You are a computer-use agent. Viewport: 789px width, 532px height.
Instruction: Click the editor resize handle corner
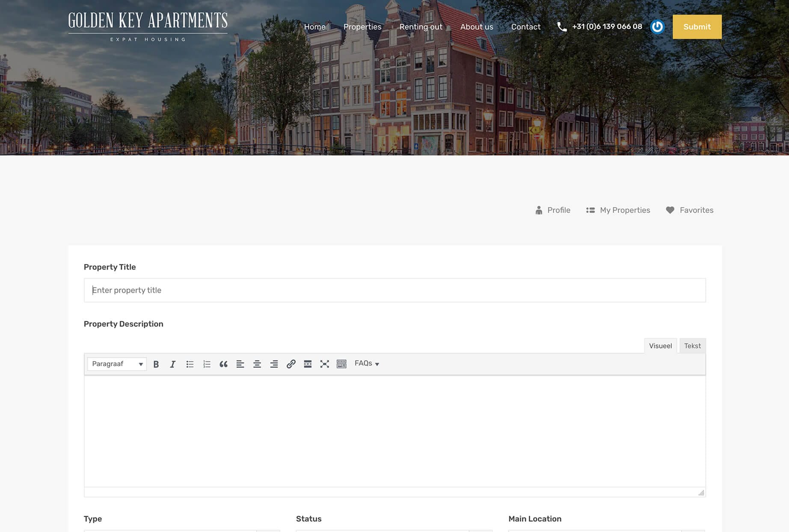click(701, 493)
